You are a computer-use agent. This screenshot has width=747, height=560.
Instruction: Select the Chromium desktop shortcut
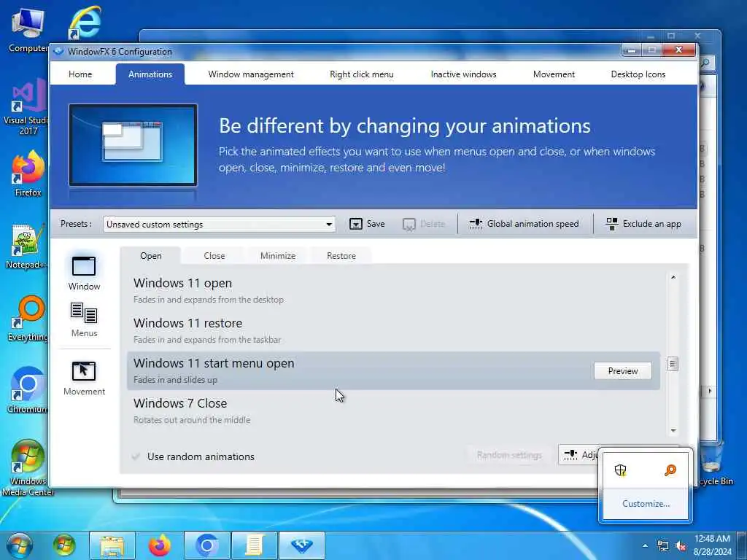[27, 391]
